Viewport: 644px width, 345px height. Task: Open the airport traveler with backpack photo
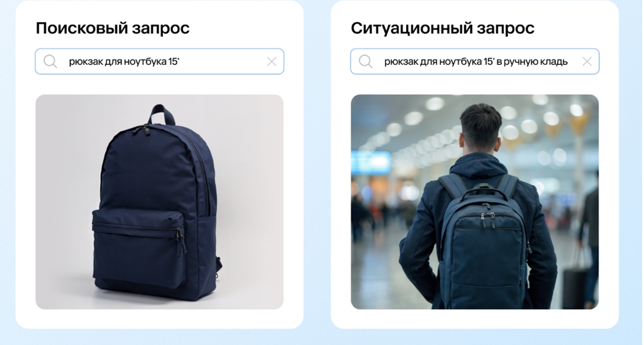point(475,201)
